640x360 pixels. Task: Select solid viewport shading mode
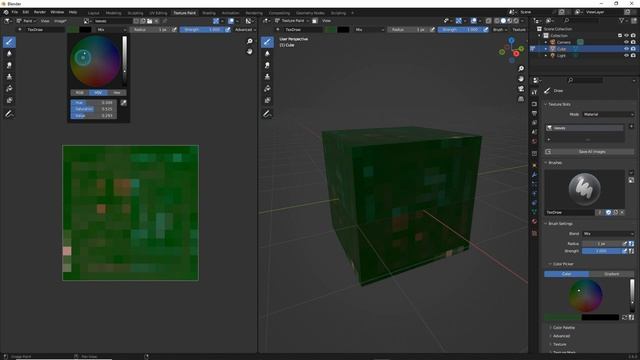(x=503, y=21)
